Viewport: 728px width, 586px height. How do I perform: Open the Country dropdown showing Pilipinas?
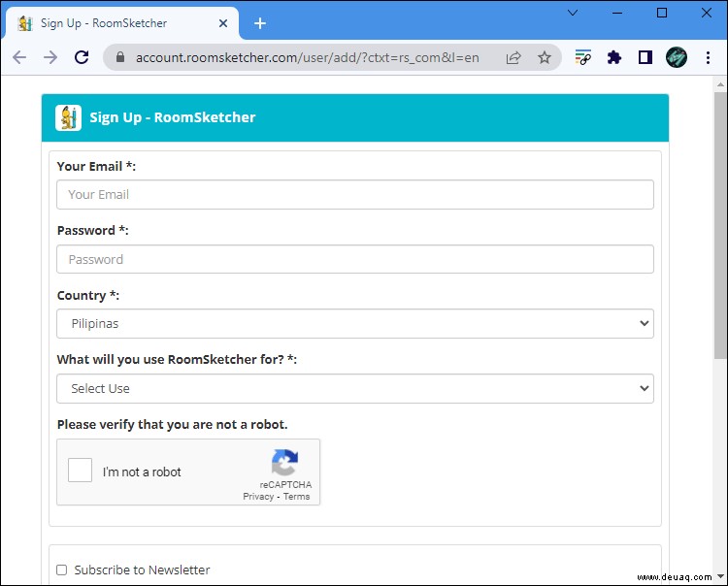pos(355,323)
